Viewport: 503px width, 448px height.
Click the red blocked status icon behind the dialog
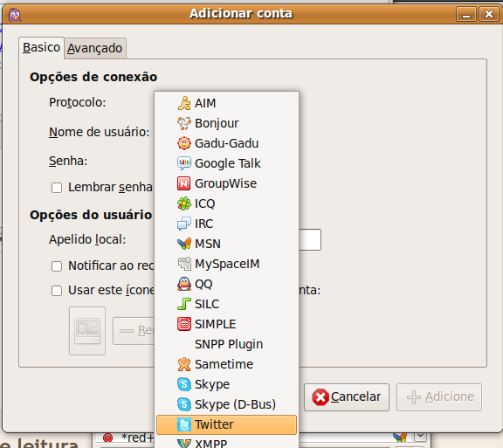click(107, 438)
